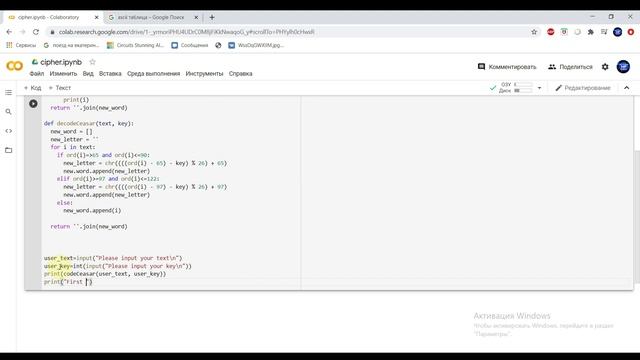This screenshot has height=360, width=640.
Task: Close the Google search tab
Action: coord(196,18)
